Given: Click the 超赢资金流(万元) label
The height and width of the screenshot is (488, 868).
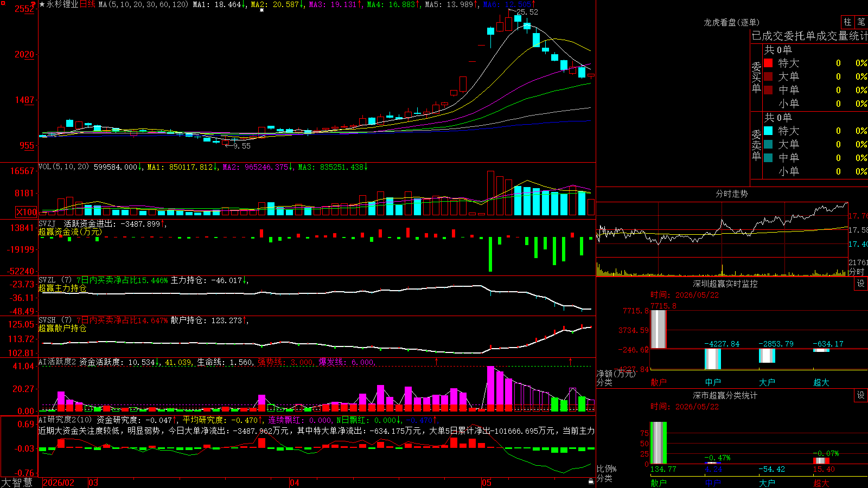Looking at the screenshot, I should [70, 232].
